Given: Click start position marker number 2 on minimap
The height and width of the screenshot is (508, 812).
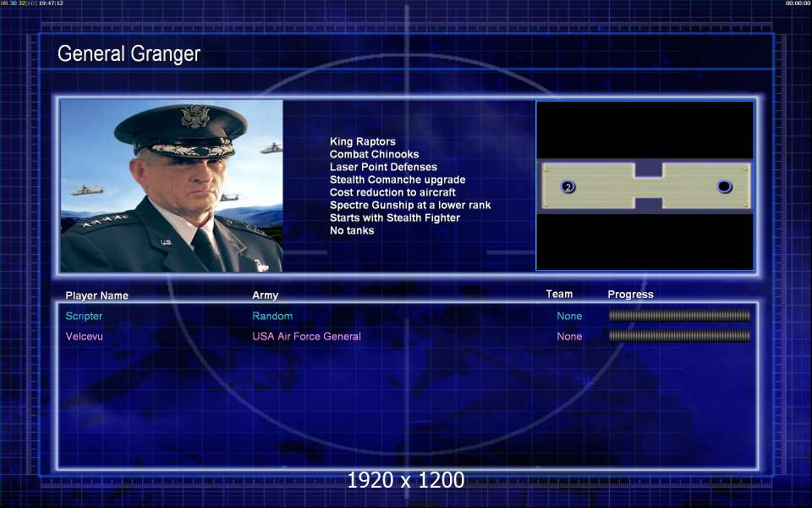Looking at the screenshot, I should [568, 187].
